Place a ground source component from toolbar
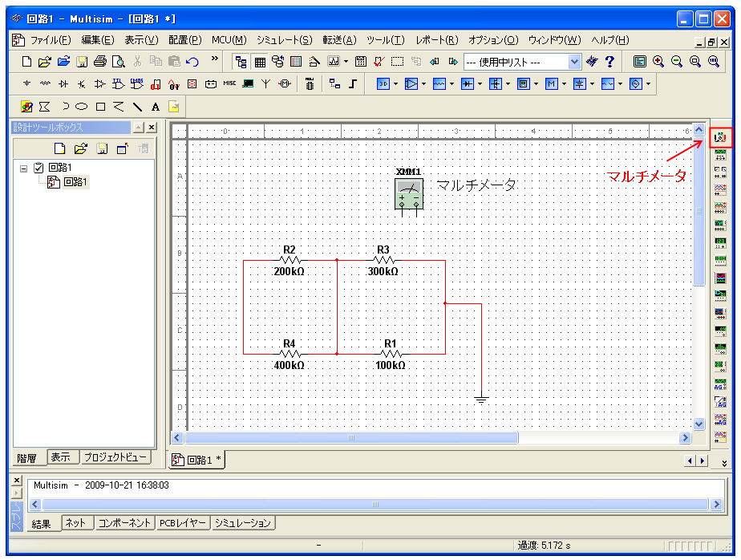Image resolution: width=741 pixels, height=560 pixels. tap(26, 83)
